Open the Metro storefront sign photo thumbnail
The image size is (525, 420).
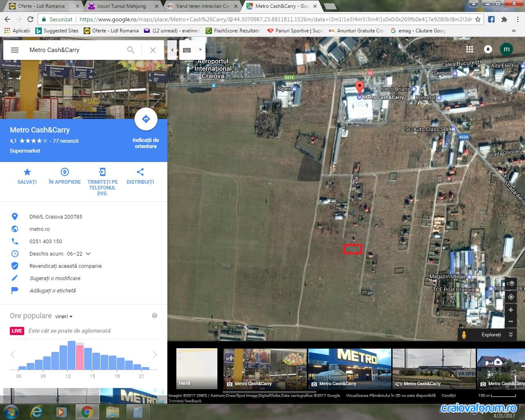(349, 369)
